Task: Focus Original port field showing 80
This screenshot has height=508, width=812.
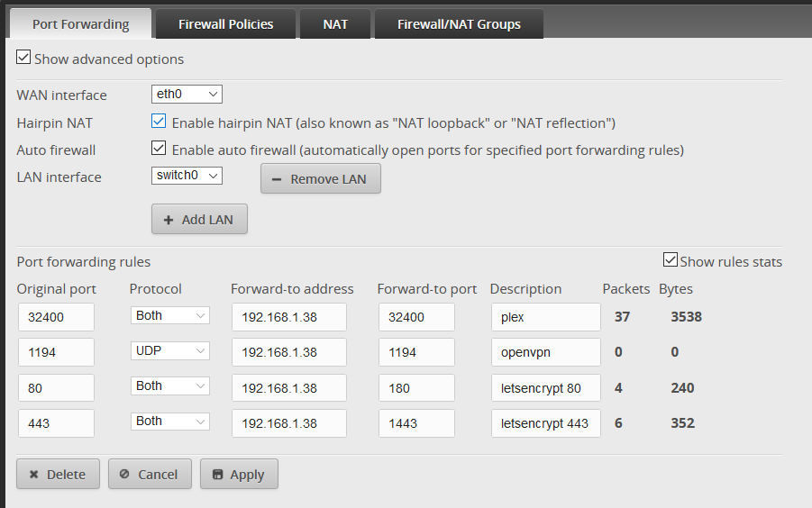Action: [56, 388]
